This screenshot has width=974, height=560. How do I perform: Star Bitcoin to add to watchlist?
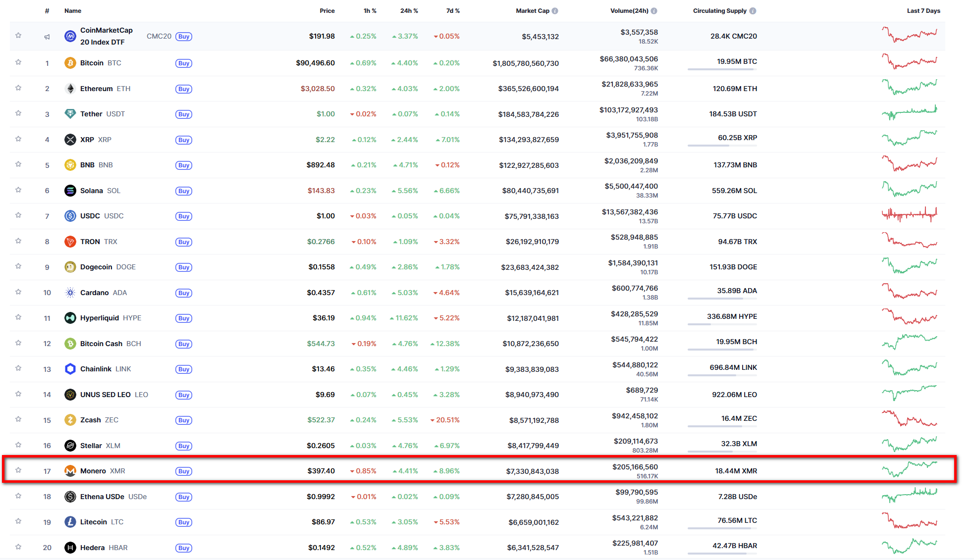(18, 62)
